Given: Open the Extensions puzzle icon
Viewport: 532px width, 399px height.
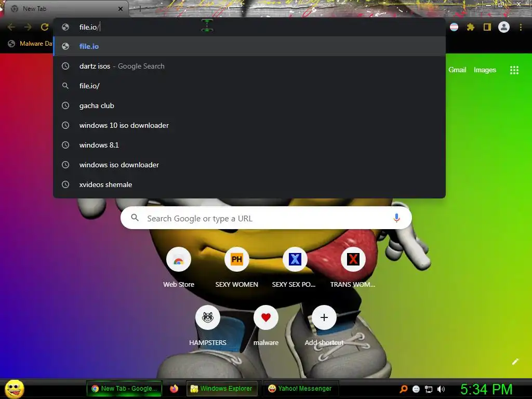Looking at the screenshot, I should (470, 27).
